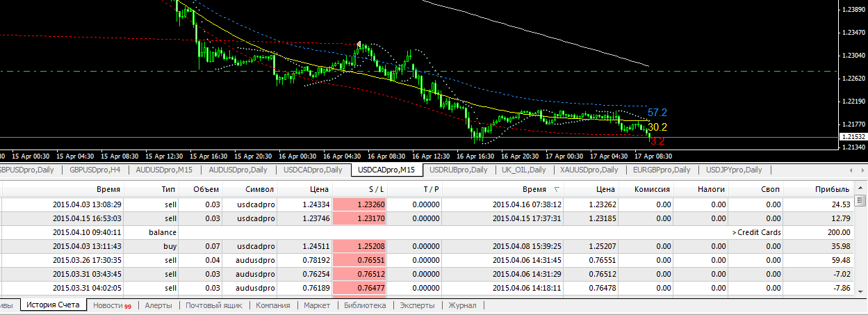
Task: Open the Новости terminal tab
Action: 112,305
